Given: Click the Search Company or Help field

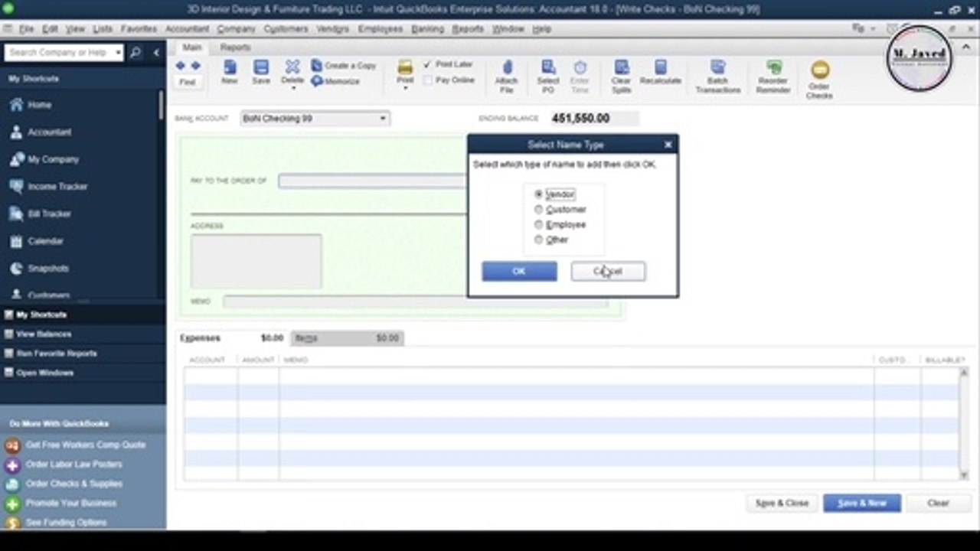Looking at the screenshot, I should 58,53.
